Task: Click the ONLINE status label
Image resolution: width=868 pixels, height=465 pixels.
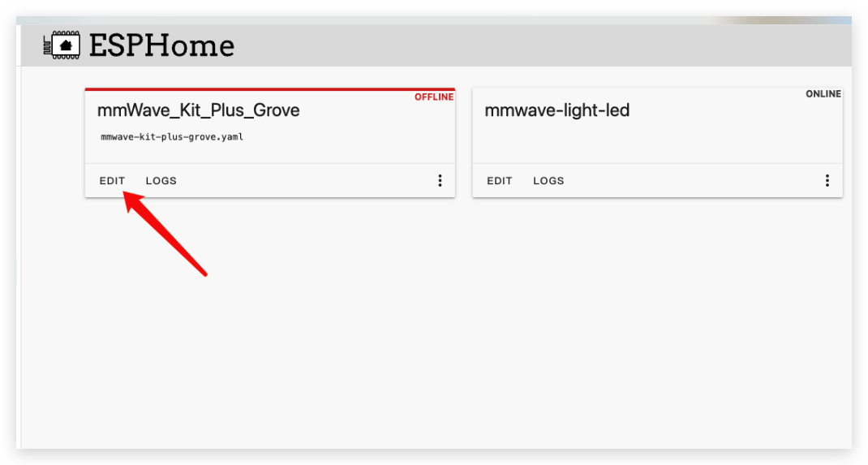Action: tap(823, 94)
